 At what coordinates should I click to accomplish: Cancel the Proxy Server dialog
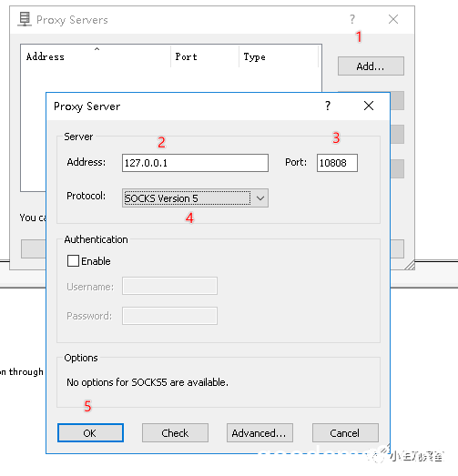point(345,433)
